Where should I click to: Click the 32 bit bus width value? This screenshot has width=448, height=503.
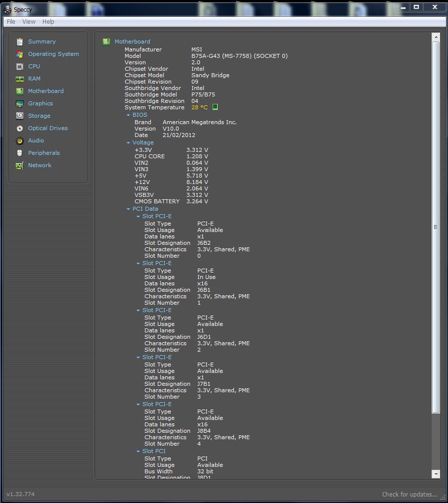coord(205,471)
